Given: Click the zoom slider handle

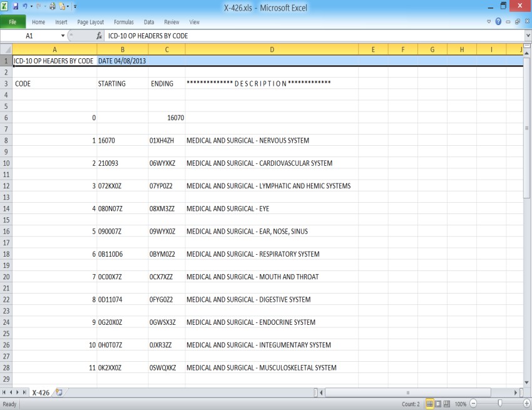Looking at the screenshot, I should coord(500,403).
